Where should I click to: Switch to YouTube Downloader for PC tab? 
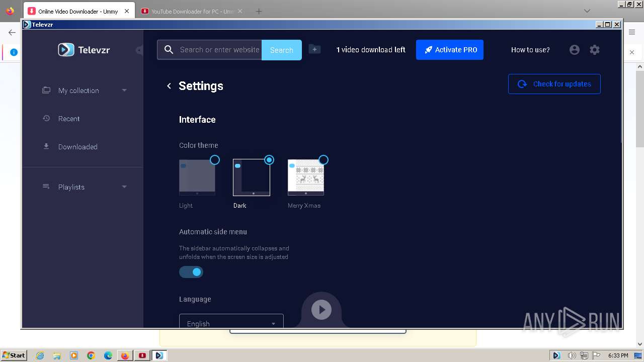[x=191, y=11]
